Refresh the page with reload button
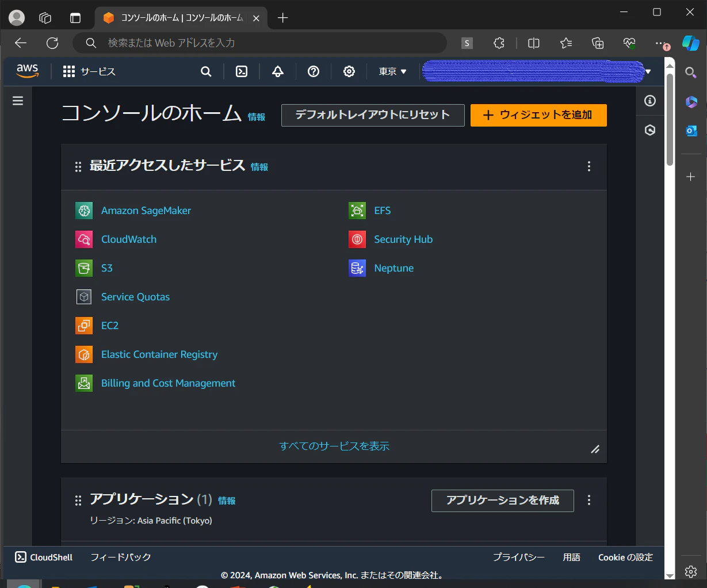The image size is (707, 588). pos(52,43)
